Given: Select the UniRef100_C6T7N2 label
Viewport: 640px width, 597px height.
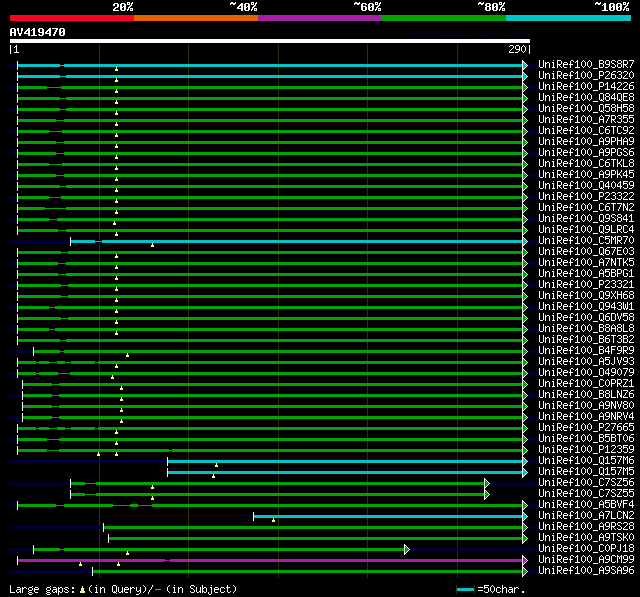Looking at the screenshot, I should click(x=586, y=208).
